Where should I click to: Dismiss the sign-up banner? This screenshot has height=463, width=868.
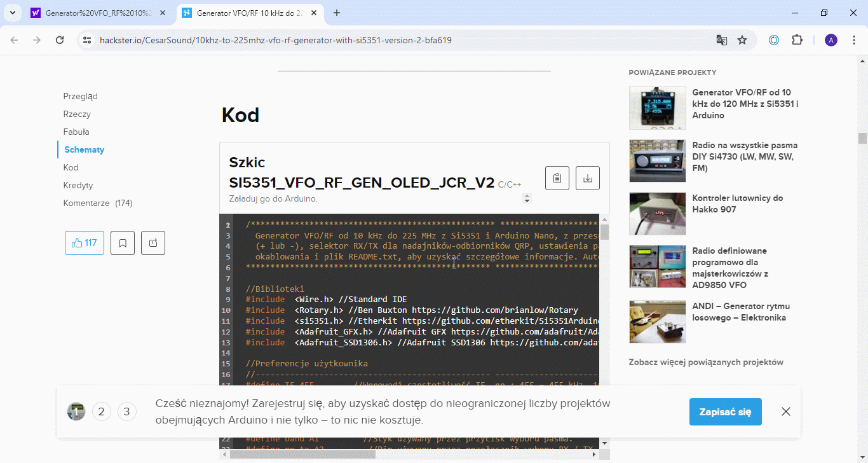[786, 411]
